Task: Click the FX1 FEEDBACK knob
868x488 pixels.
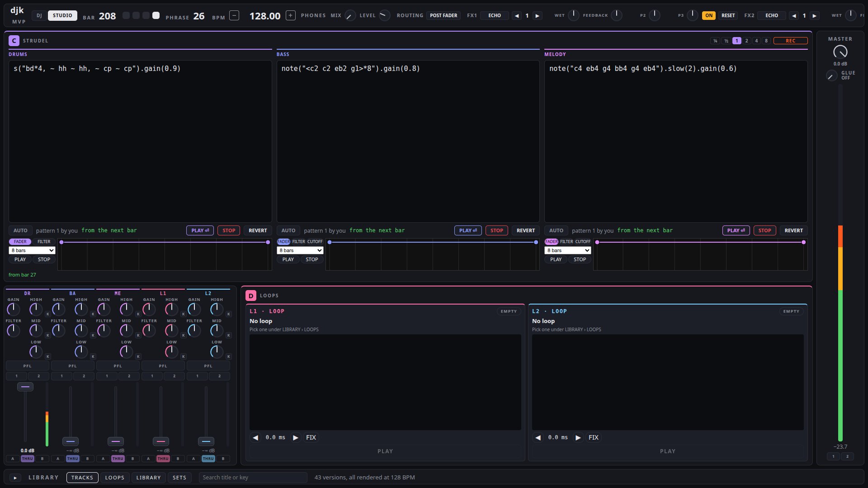Action: (x=617, y=15)
